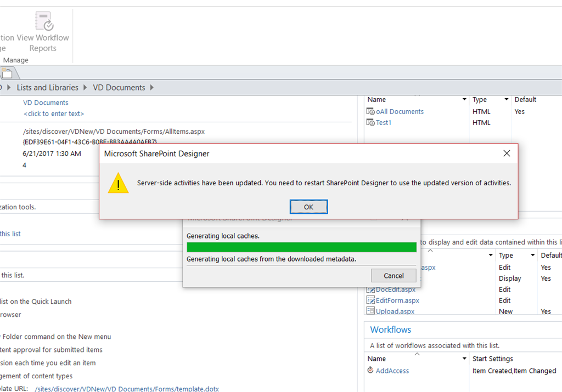Open the Forms Name column dropdown arrow
This screenshot has width=562, height=392.
(x=491, y=255)
